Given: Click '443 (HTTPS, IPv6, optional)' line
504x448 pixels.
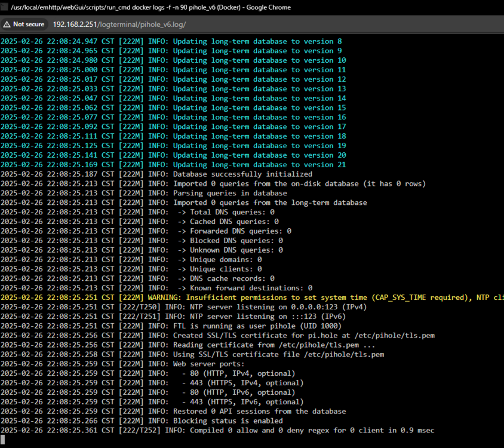Looking at the screenshot, I should click(x=152, y=402).
